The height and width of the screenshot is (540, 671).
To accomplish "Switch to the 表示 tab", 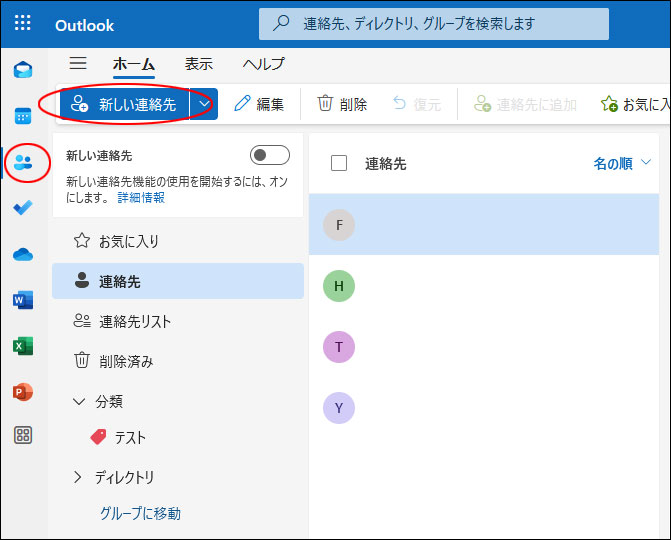I will click(199, 64).
